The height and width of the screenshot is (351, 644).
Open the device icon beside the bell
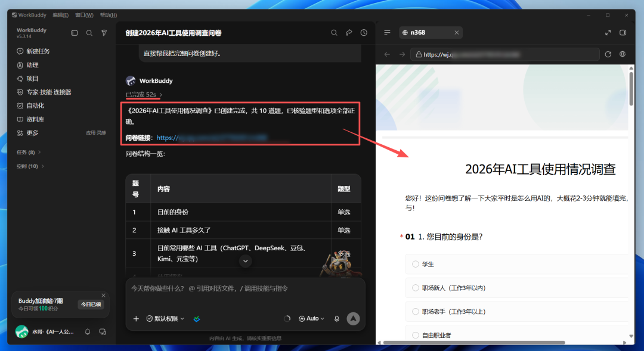tap(103, 332)
